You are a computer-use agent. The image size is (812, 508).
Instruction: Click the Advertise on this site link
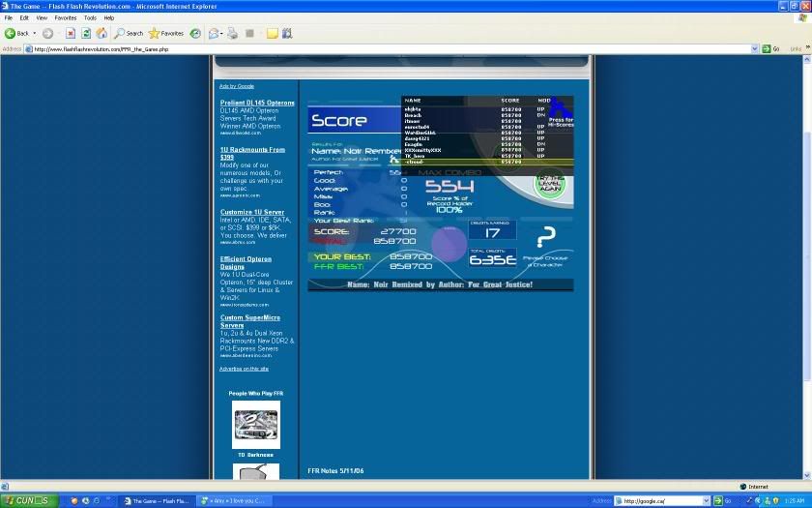click(244, 369)
